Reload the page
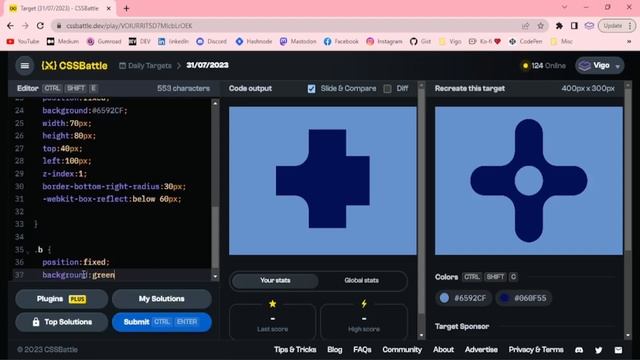 pos(40,26)
